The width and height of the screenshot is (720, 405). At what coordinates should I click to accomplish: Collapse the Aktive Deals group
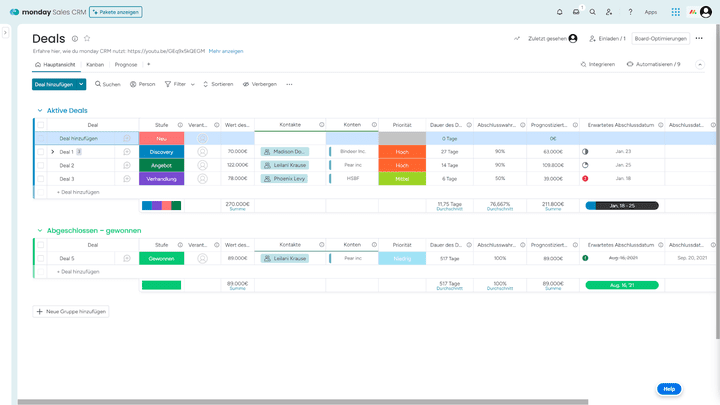point(40,110)
